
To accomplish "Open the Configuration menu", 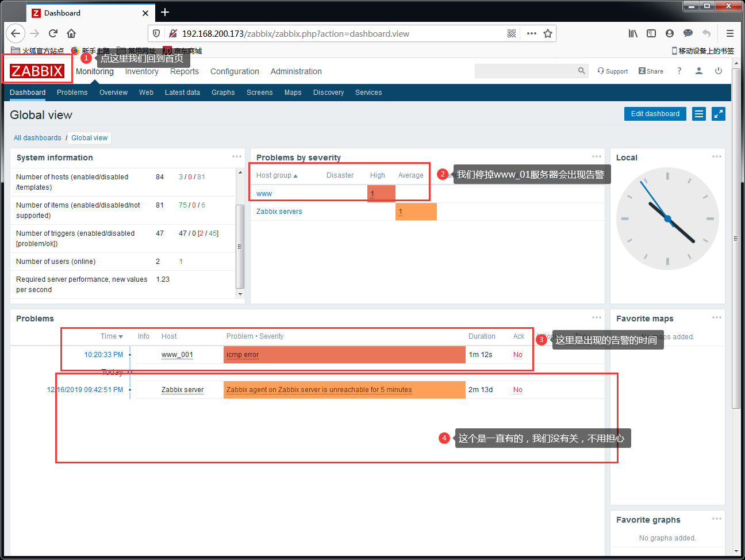I will (x=235, y=71).
